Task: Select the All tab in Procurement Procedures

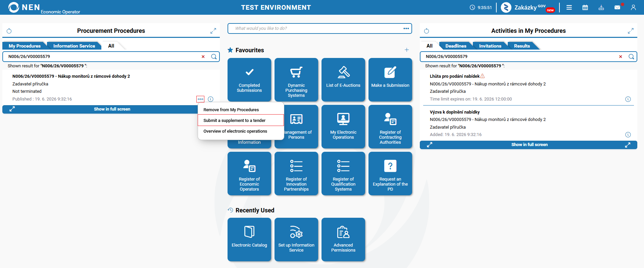Action: (x=111, y=46)
